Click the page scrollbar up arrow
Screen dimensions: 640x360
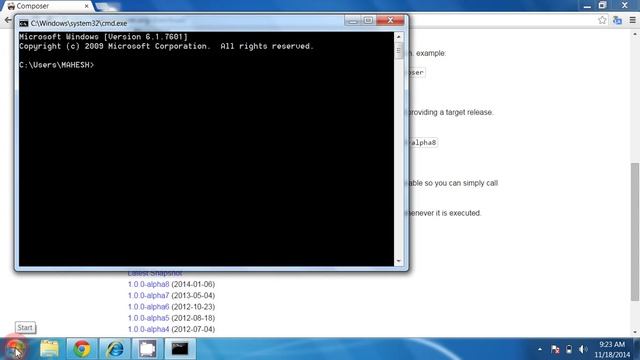(635, 35)
